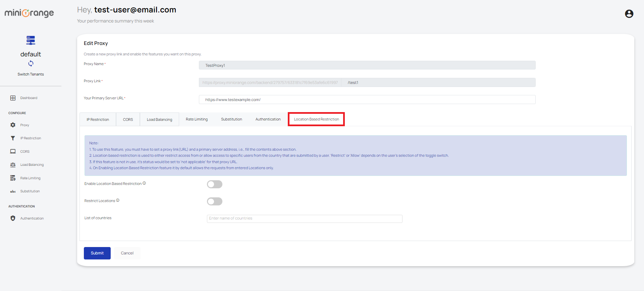Click the CORS monitor icon in sidebar
The image size is (644, 291).
coord(13,151)
